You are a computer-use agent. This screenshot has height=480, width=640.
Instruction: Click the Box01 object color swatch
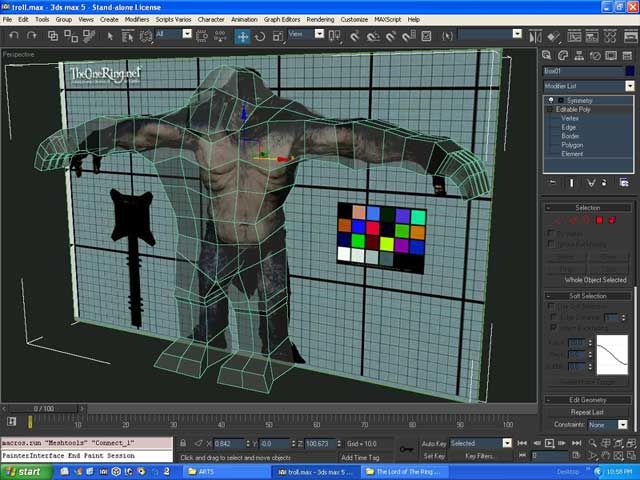click(630, 71)
